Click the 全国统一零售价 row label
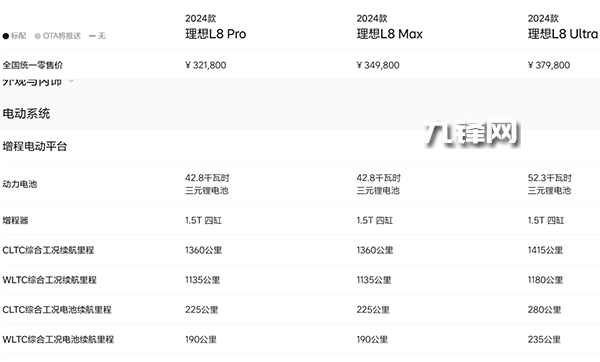 (33, 65)
